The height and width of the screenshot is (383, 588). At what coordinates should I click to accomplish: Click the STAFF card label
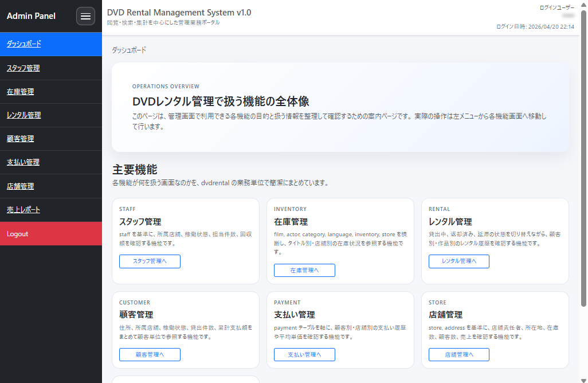click(127, 209)
